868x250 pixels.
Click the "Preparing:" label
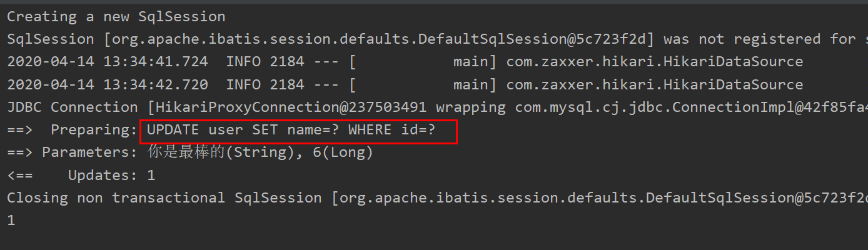pyautogui.click(x=94, y=131)
